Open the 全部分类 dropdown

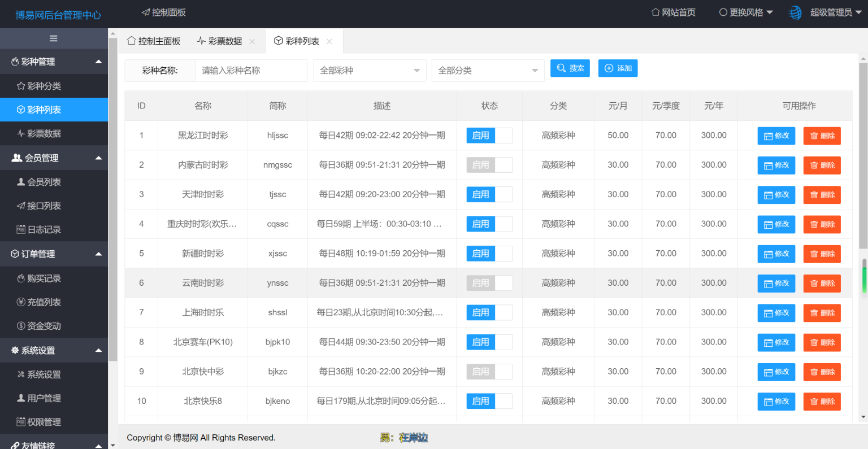pyautogui.click(x=488, y=71)
